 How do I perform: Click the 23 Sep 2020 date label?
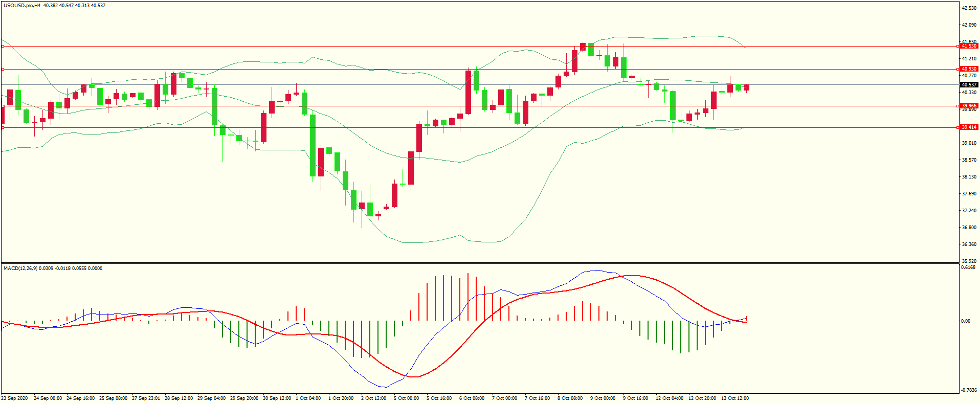(15, 398)
